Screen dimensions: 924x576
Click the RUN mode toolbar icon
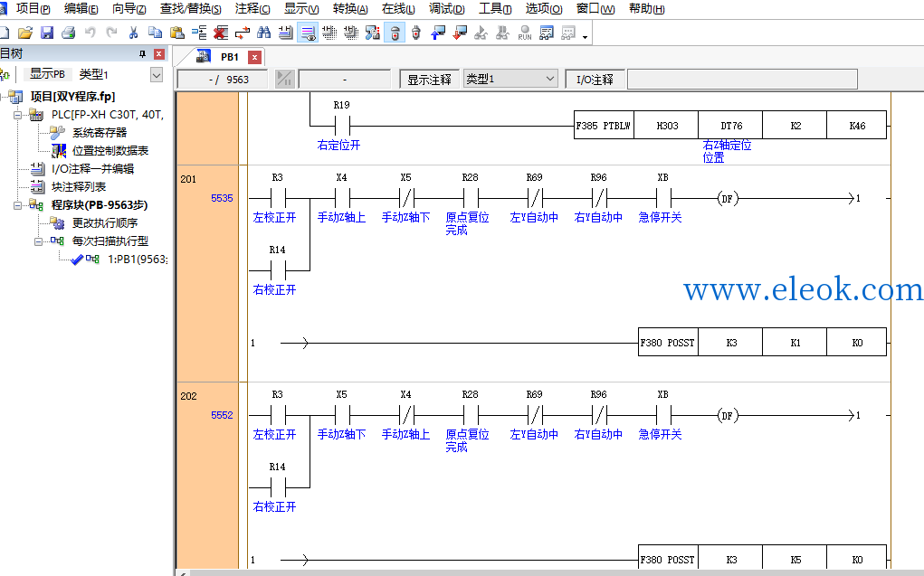click(x=525, y=33)
